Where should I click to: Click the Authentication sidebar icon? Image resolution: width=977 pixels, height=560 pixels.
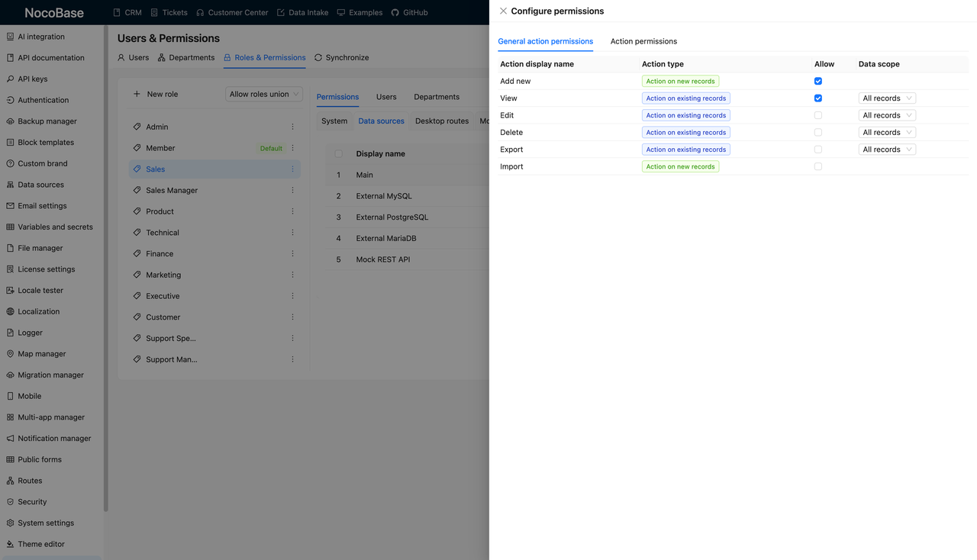click(x=10, y=100)
